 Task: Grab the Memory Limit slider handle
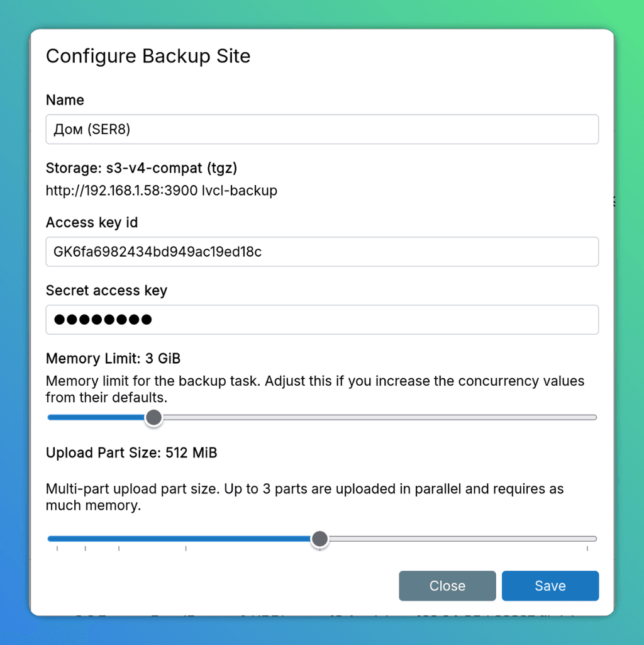coord(153,417)
